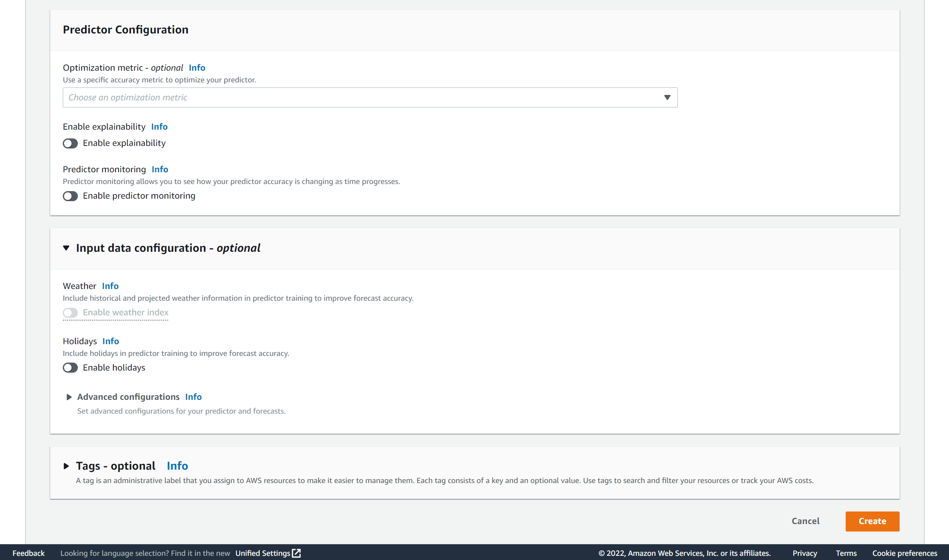Viewport: 949px width, 560px height.
Task: Turn on Enable predictor monitoring
Action: point(70,196)
